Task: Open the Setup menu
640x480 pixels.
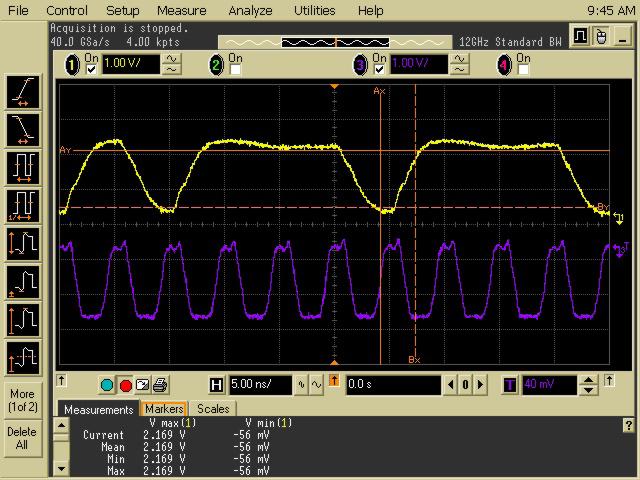Action: (x=122, y=10)
